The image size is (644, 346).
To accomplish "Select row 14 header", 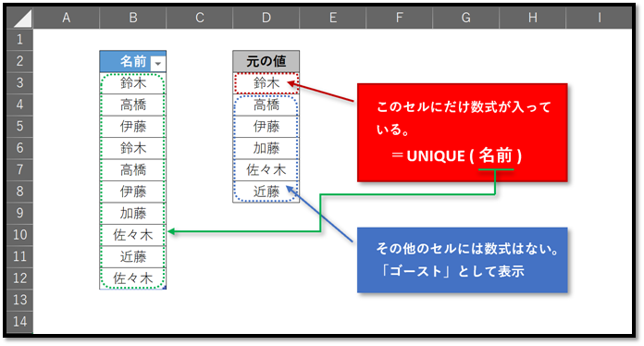I will click(19, 322).
